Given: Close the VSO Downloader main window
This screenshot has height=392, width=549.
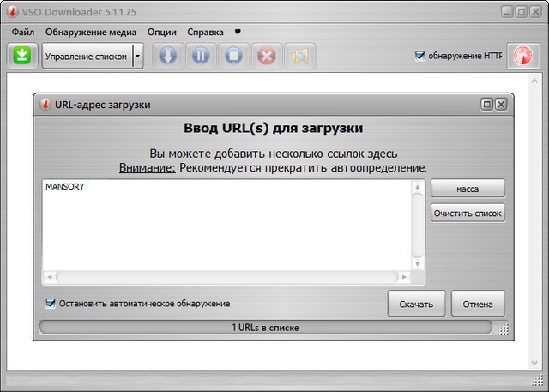Looking at the screenshot, I should 535,12.
